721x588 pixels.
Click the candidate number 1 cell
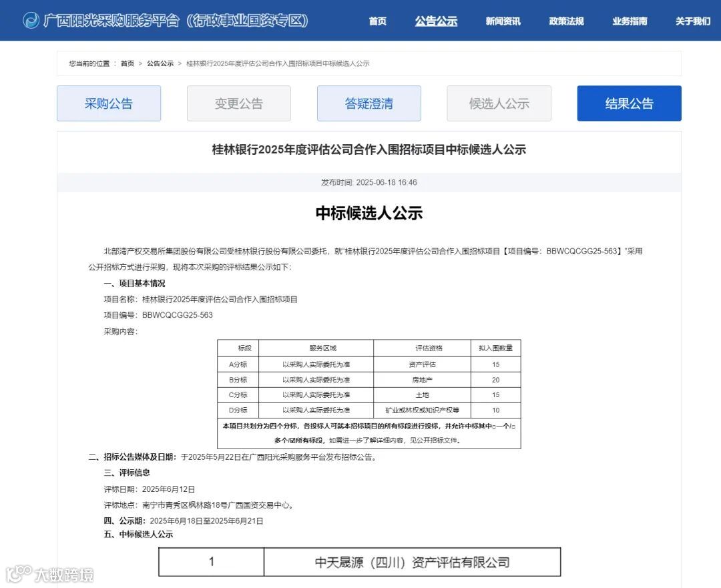click(x=212, y=562)
